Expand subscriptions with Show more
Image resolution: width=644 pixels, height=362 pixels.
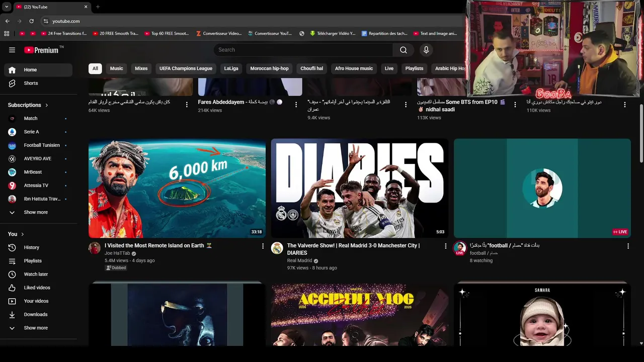tap(38, 212)
